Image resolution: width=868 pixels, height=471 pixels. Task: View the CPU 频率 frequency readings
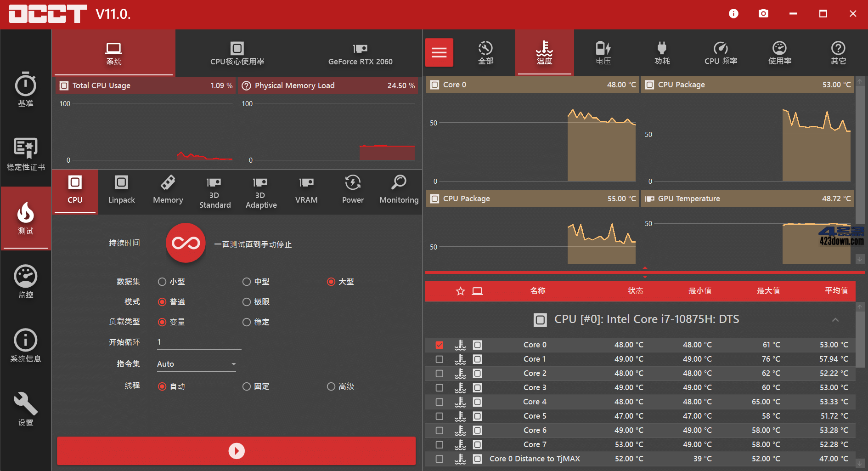click(x=721, y=52)
